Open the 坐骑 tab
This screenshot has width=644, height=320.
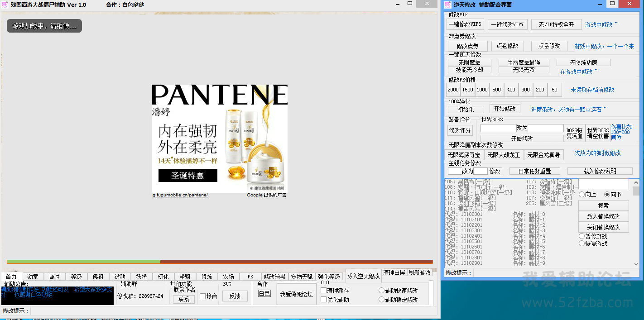185,277
